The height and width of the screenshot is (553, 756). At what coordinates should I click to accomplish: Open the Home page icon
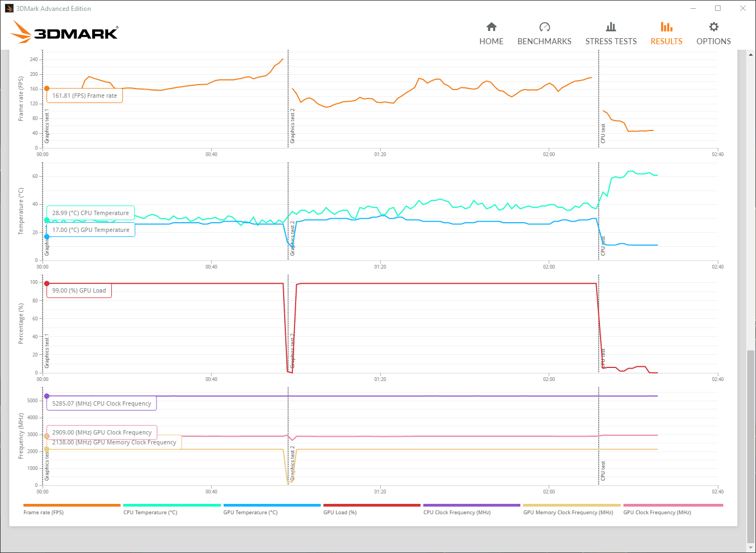(491, 27)
